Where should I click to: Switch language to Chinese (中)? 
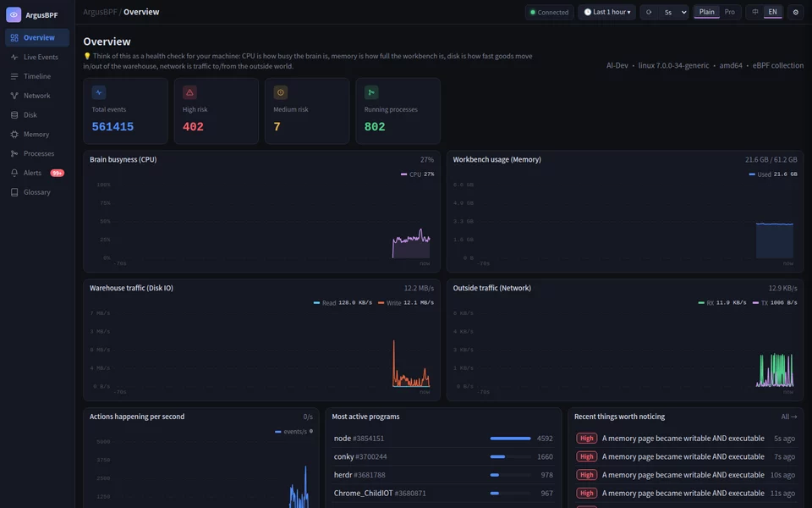pyautogui.click(x=755, y=12)
